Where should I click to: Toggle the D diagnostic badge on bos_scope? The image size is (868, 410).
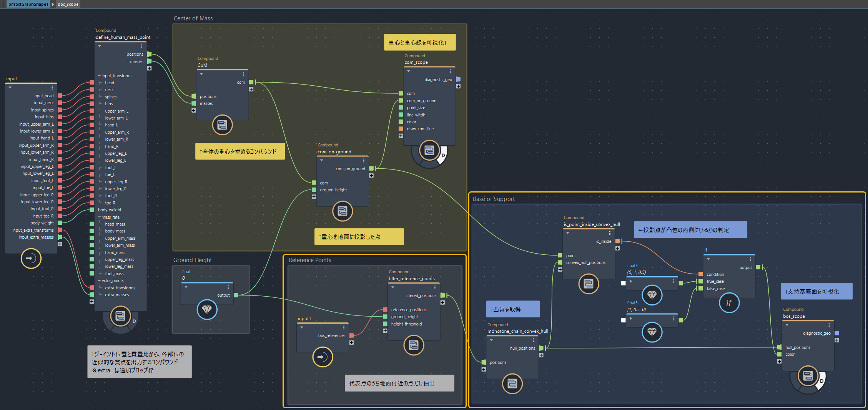821,381
